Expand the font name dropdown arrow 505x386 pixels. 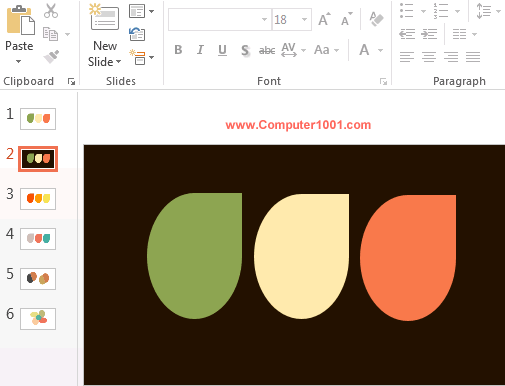pyautogui.click(x=265, y=20)
